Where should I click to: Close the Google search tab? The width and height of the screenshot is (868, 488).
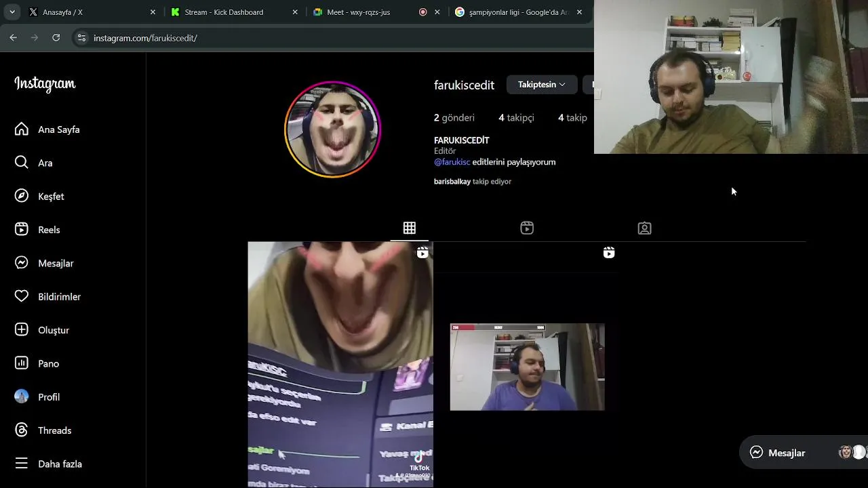(x=580, y=12)
